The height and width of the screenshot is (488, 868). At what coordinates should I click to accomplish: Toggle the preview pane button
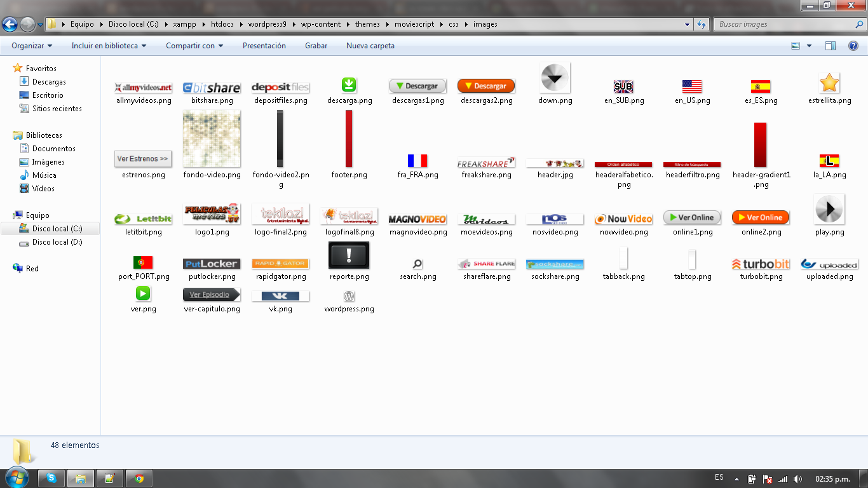click(x=831, y=46)
